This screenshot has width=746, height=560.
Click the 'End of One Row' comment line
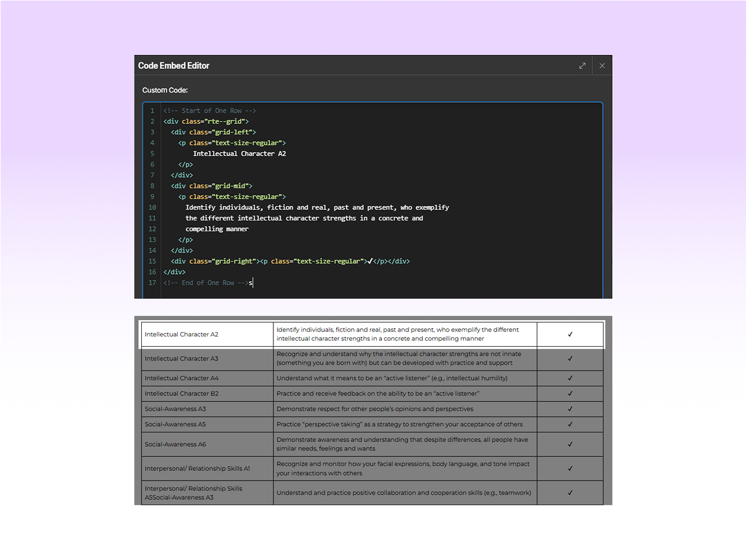click(206, 283)
